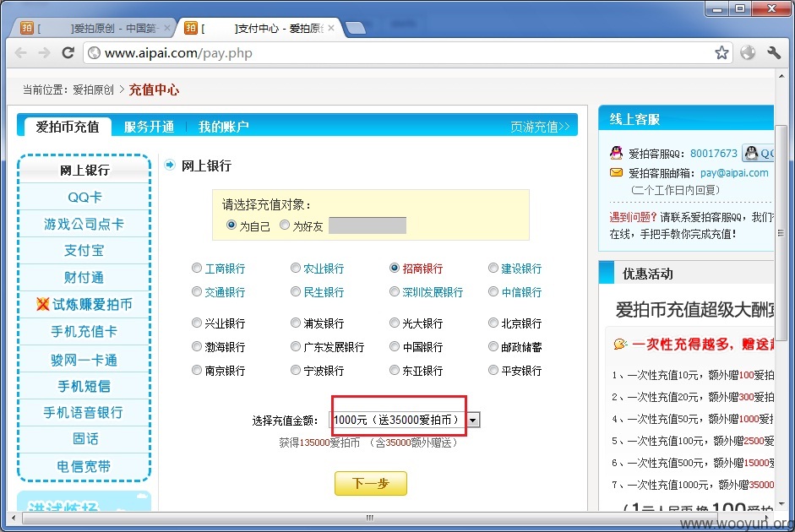Viewport: 795px width, 532px height.
Task: Choose 浦发银行 bank option
Action: coord(296,323)
